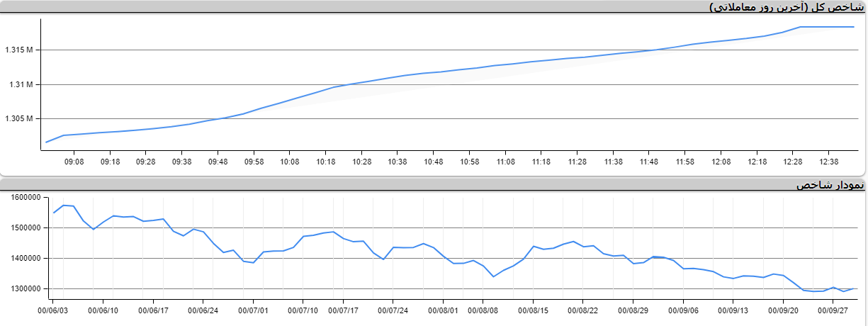
Task: Click the 11:48 time axis label
Action: pos(649,162)
